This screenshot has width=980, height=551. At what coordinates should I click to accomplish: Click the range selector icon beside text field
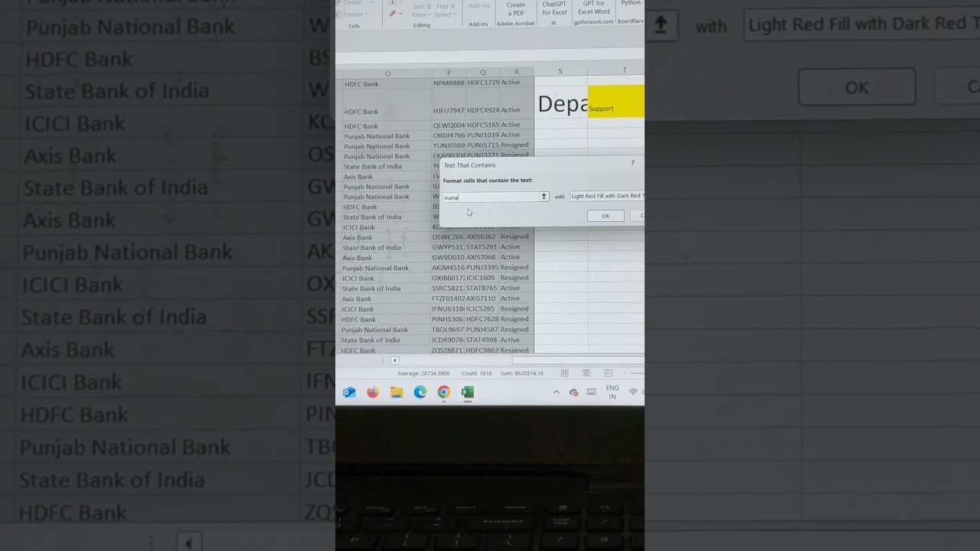(544, 197)
